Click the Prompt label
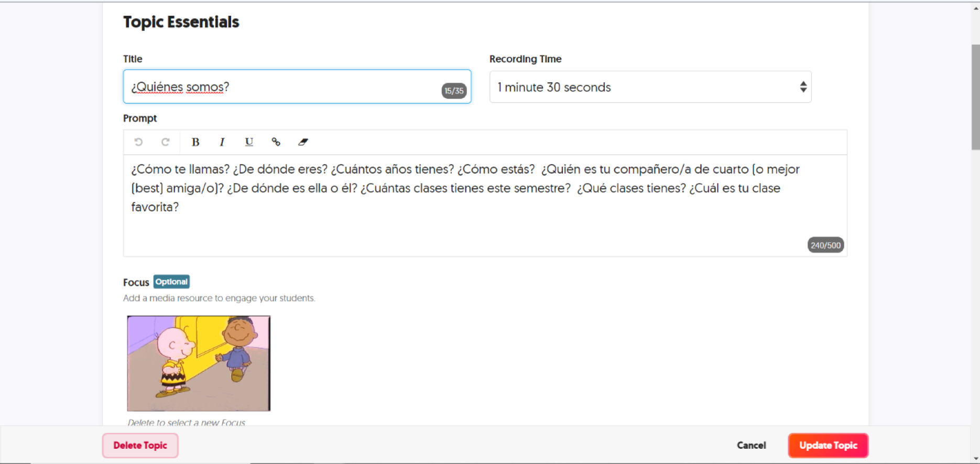Viewport: 980px width, 464px height. [140, 118]
